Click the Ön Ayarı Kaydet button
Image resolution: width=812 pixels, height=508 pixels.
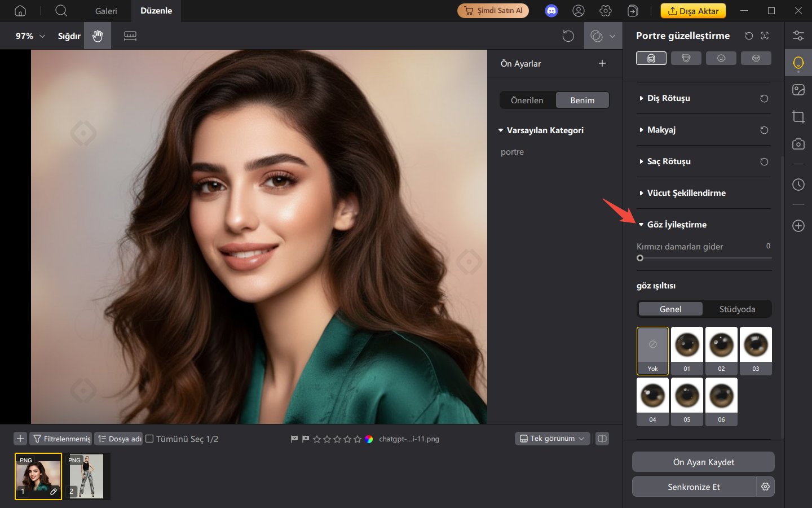(x=703, y=462)
